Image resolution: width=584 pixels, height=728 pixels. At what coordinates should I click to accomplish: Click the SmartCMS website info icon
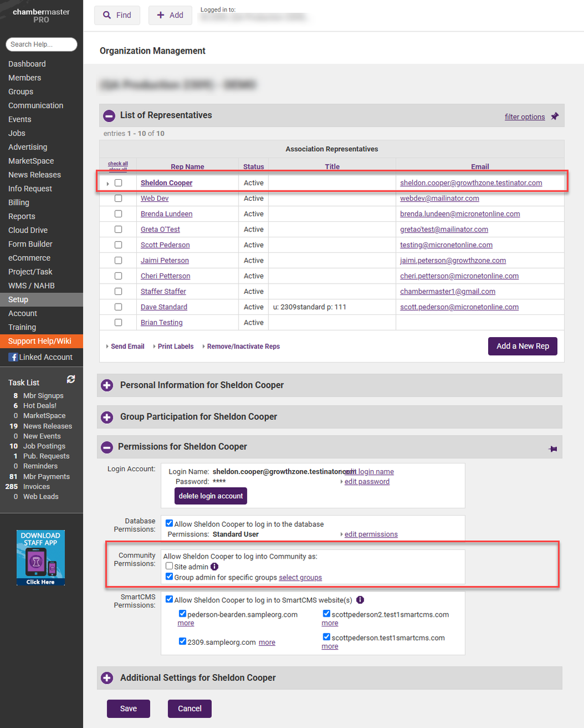coord(360,600)
